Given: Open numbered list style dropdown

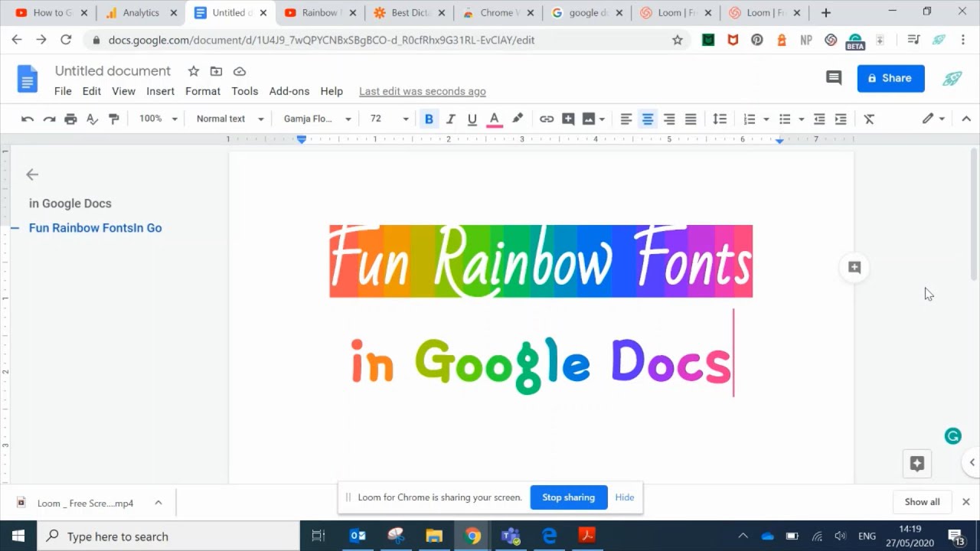Looking at the screenshot, I should click(766, 119).
